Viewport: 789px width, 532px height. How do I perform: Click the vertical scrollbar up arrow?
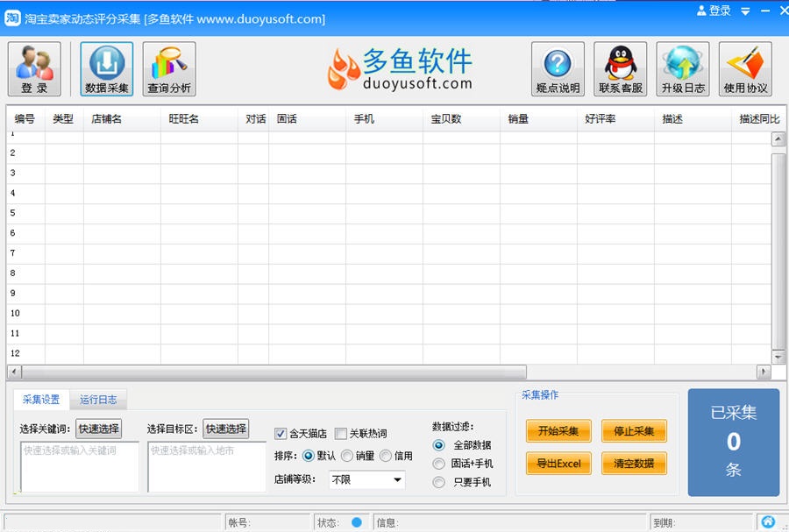[x=778, y=138]
